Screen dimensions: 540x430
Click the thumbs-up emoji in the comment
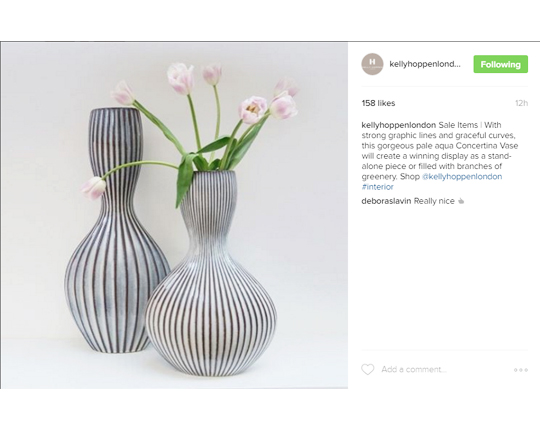[461, 201]
